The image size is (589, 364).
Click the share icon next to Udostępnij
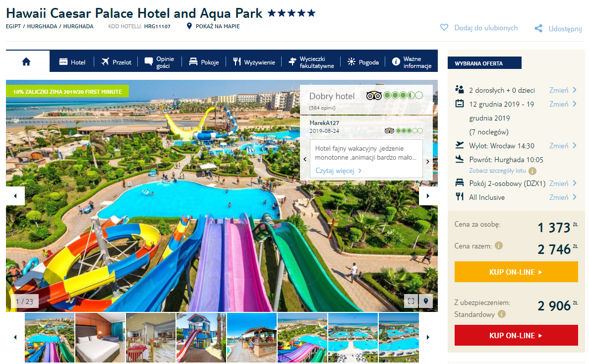tap(538, 29)
